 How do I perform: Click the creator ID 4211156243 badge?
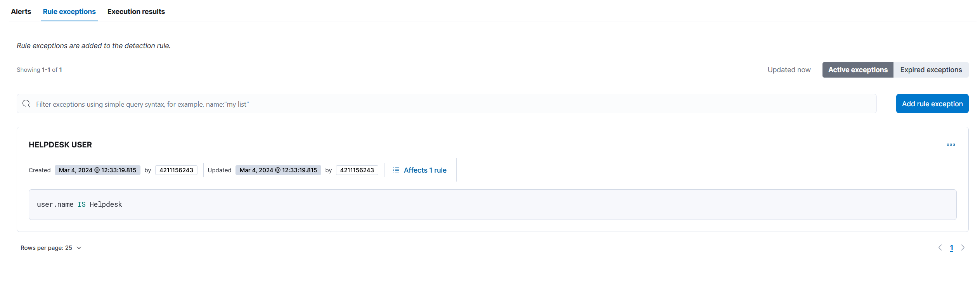coord(176,170)
